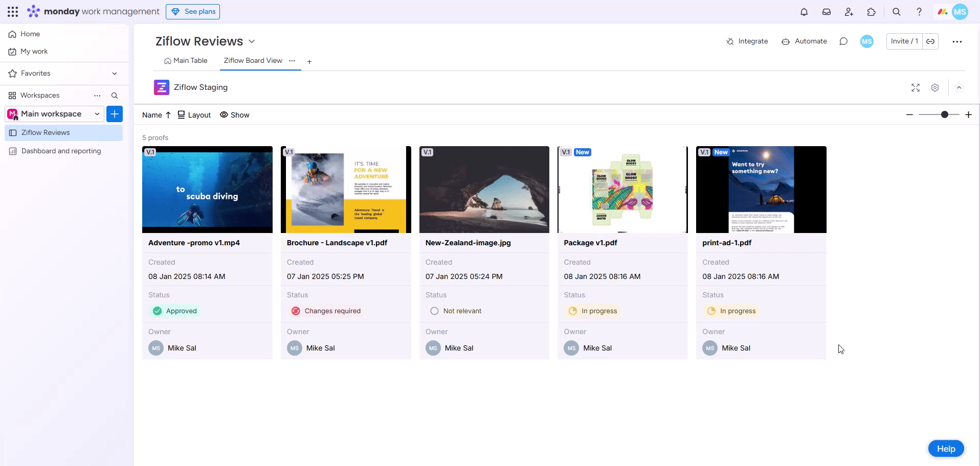Open print-ad-1.pdf proof thumbnail
Viewport: 980px width, 466px height.
[761, 190]
